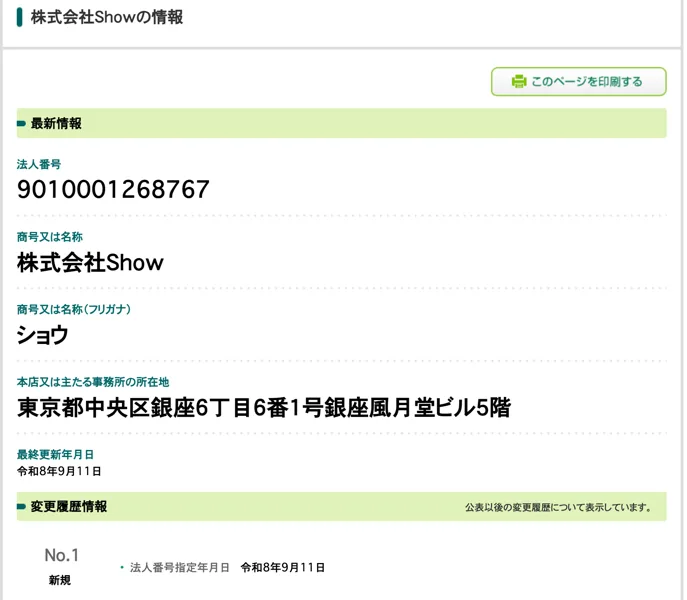Click the page title 株式会社Showの情報
This screenshot has width=687, height=600.
pos(107,17)
